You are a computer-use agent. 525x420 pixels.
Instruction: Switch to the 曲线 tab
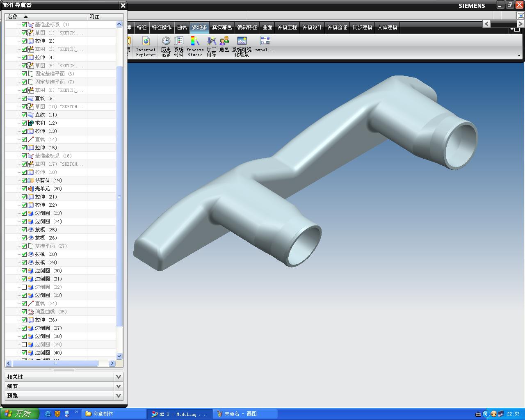(182, 27)
